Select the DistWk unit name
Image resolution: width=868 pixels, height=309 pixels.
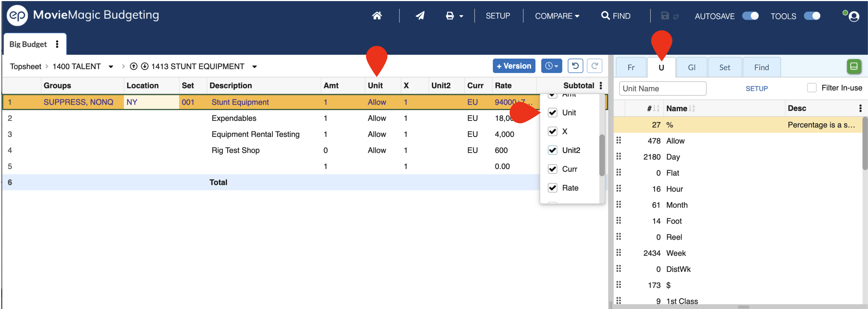(x=678, y=269)
